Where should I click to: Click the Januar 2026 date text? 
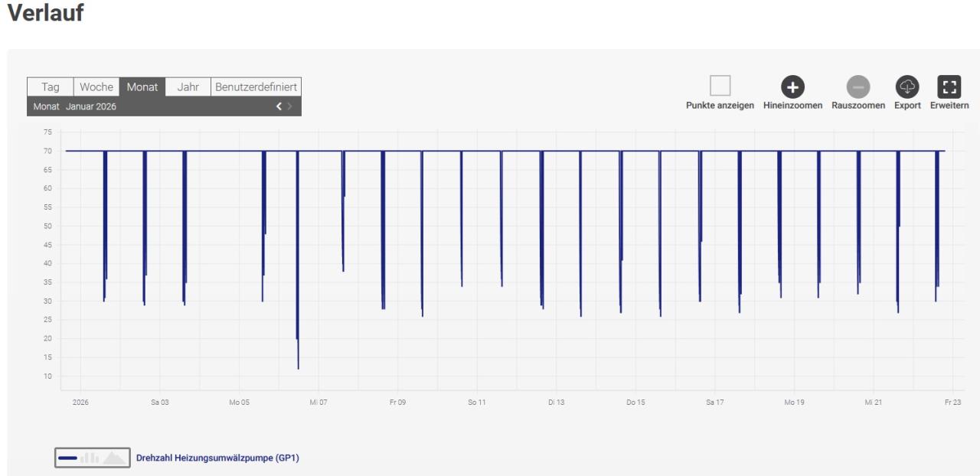pos(90,107)
